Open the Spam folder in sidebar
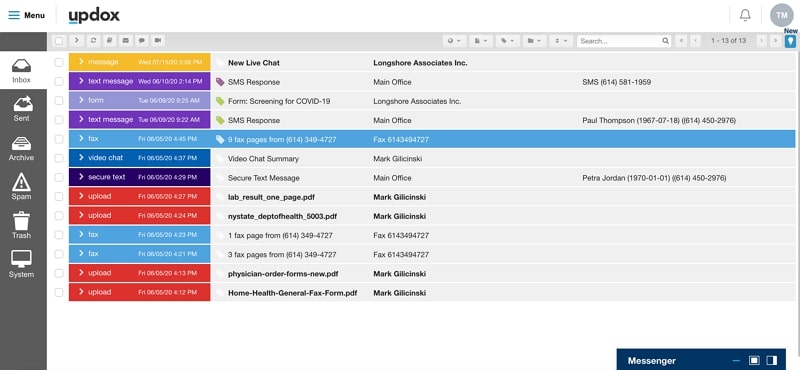 pyautogui.click(x=21, y=186)
